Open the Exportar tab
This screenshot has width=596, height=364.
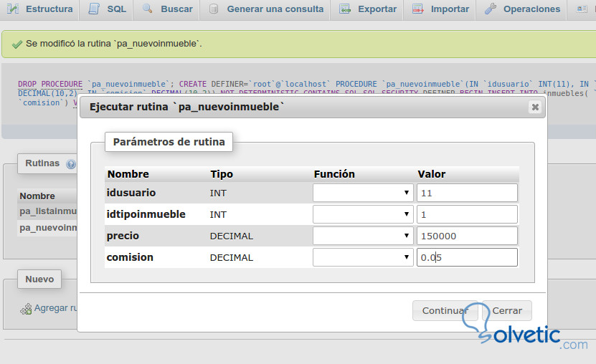tap(367, 9)
